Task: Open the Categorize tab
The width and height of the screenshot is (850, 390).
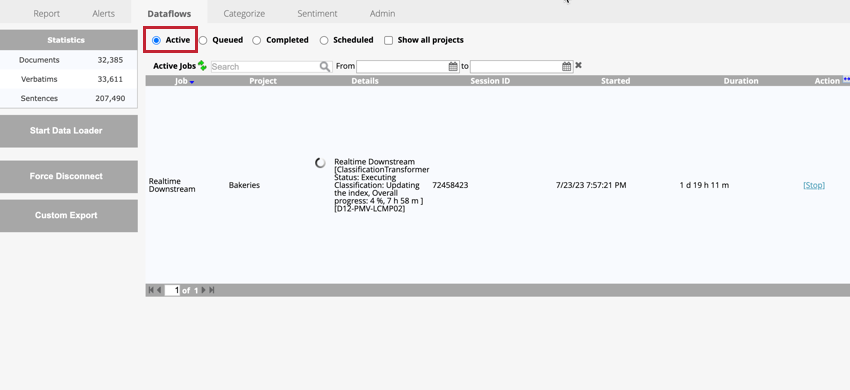Action: coord(244,14)
